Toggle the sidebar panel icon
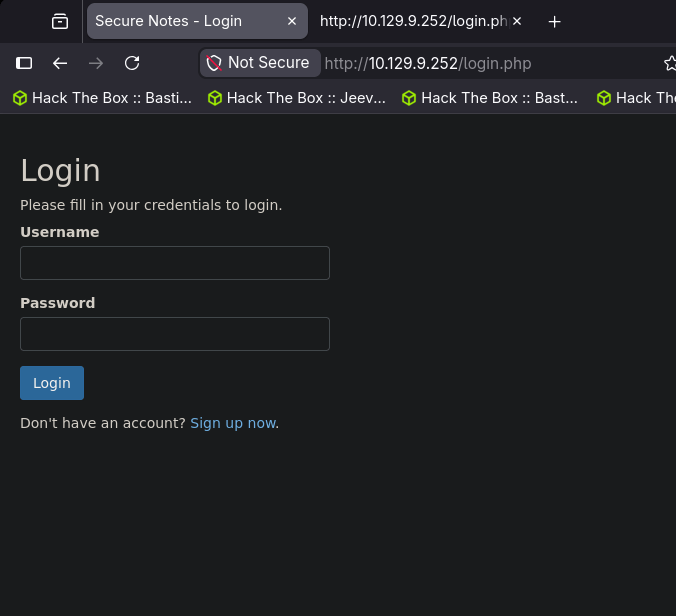Image resolution: width=676 pixels, height=616 pixels. pos(24,63)
